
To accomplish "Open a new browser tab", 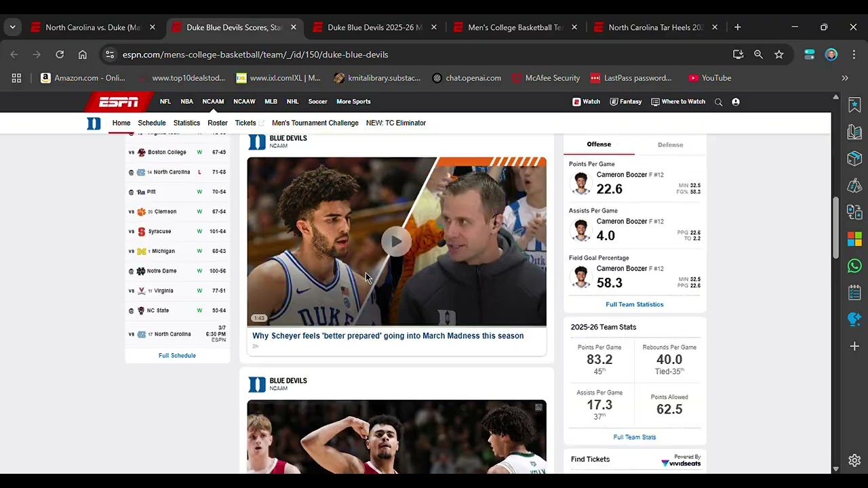I will pyautogui.click(x=737, y=27).
